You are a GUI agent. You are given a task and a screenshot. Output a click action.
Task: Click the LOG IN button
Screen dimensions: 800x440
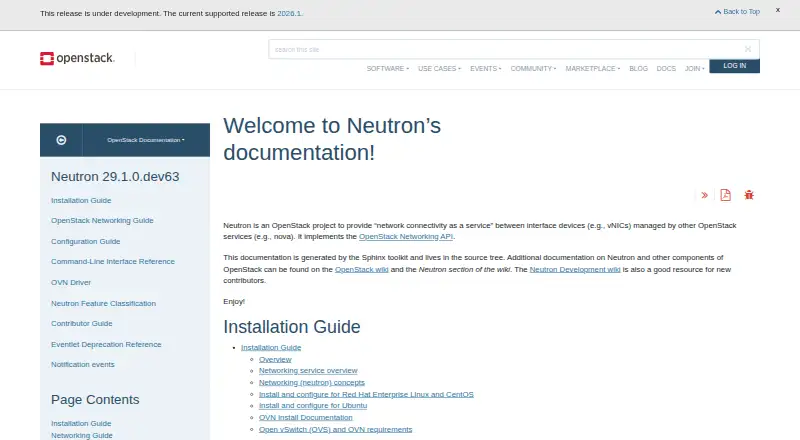point(734,66)
